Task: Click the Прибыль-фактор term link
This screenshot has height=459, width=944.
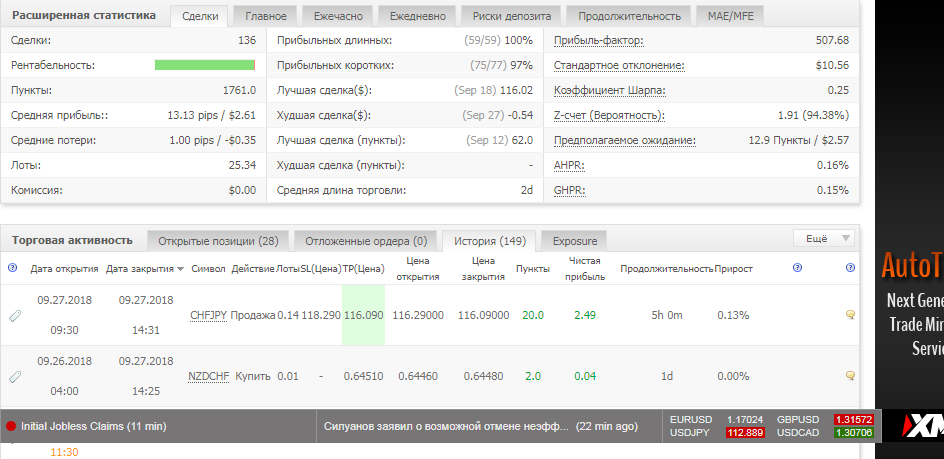Action: coord(598,40)
